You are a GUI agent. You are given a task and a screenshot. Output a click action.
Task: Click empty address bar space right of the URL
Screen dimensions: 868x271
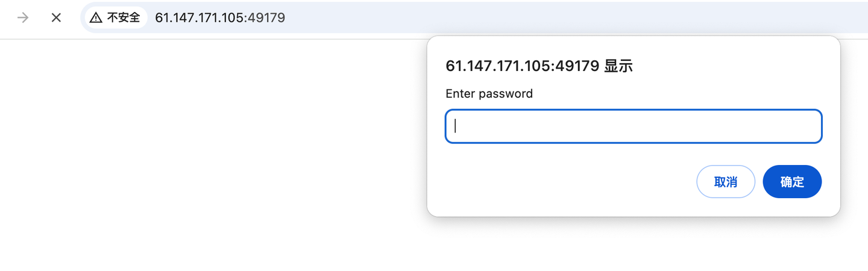point(542,17)
